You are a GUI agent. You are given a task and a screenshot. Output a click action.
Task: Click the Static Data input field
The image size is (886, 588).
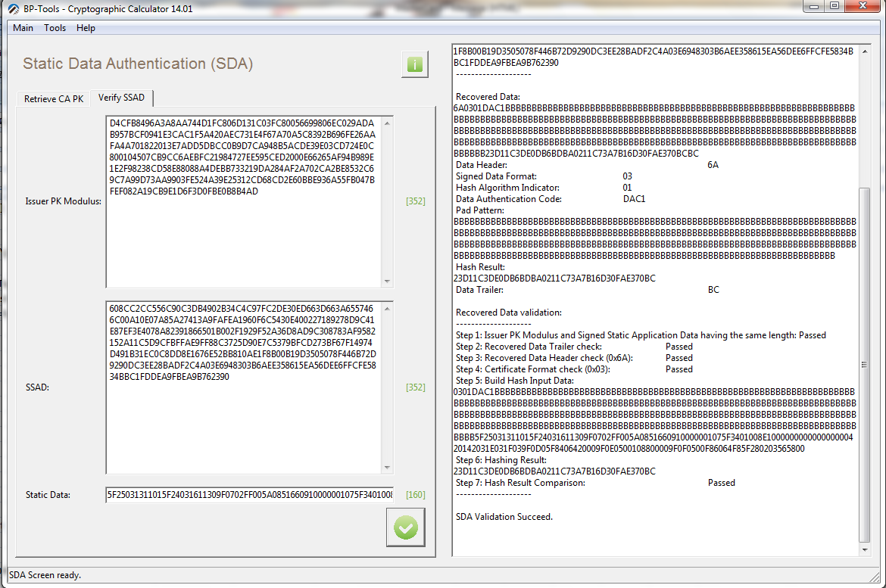250,495
